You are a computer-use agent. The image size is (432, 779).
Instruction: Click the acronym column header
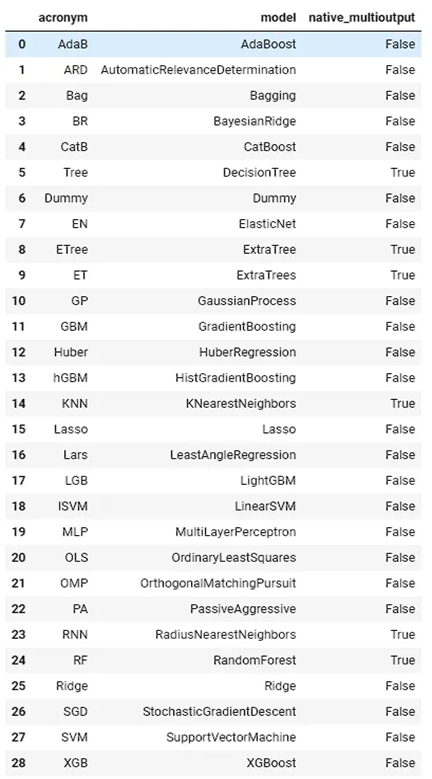[63, 18]
